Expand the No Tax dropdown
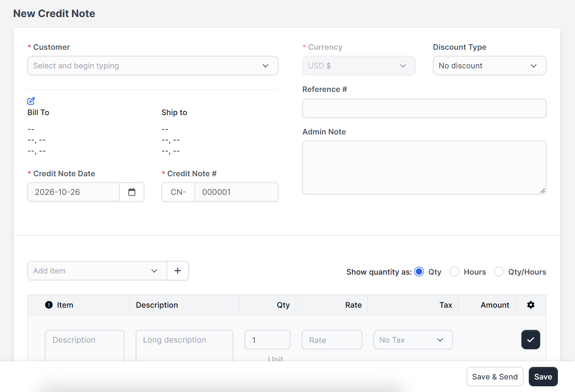 (x=413, y=340)
